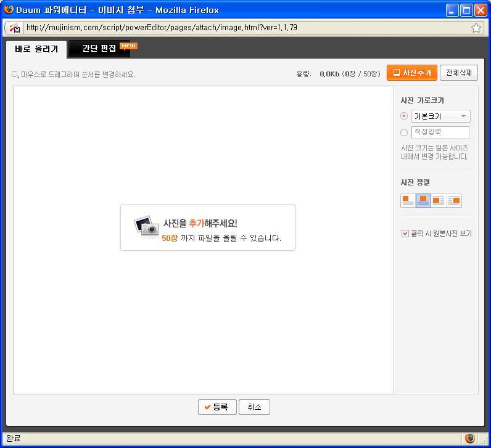Choose the image-right text-wrap alignment icon
Viewport: 491px width, 448px height.
click(454, 200)
